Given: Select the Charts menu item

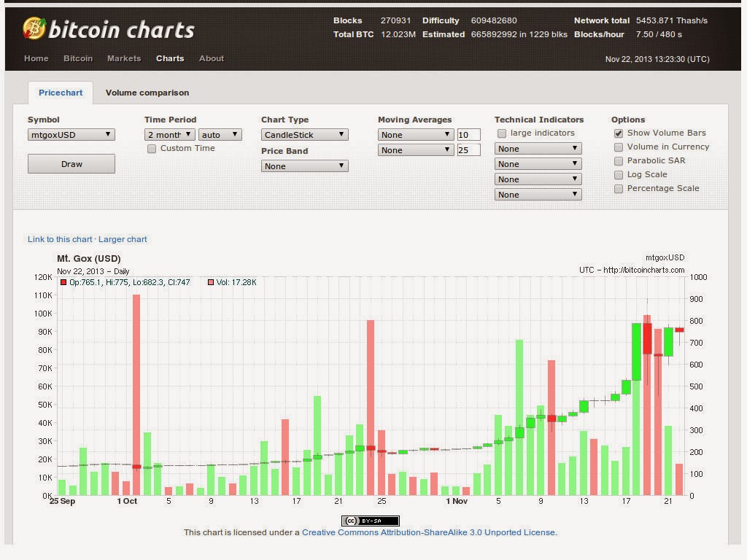Looking at the screenshot, I should (x=170, y=58).
